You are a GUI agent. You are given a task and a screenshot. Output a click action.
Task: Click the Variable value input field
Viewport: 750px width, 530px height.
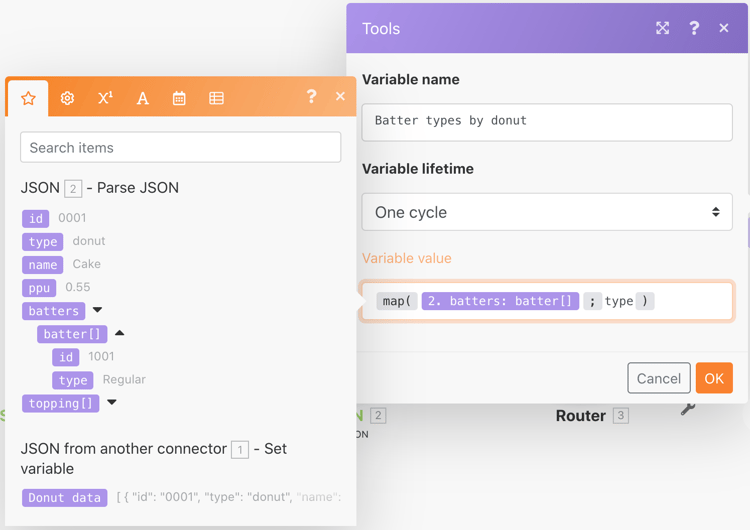(547, 301)
